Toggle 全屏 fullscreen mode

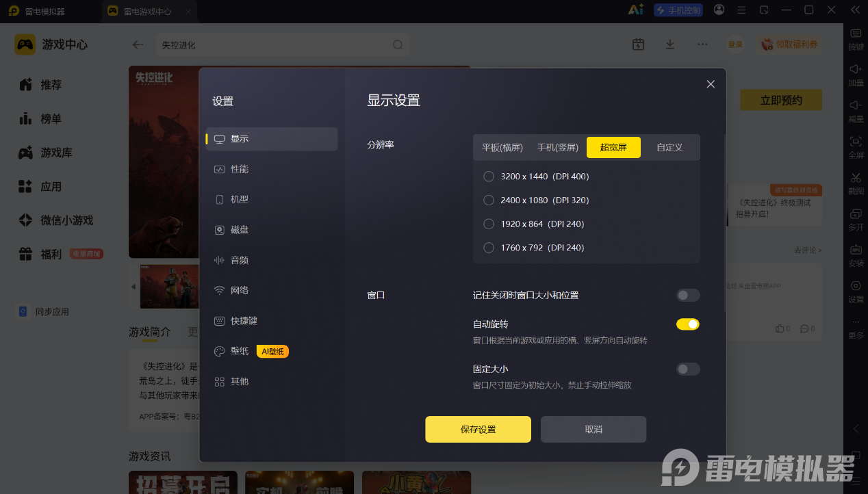tap(856, 148)
